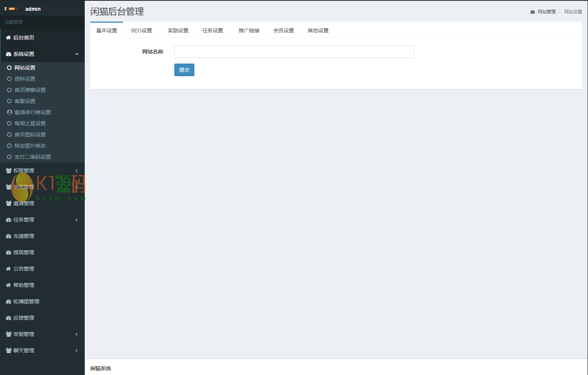
Task: Click the circle icon next to 网站设置
Action: pos(9,68)
